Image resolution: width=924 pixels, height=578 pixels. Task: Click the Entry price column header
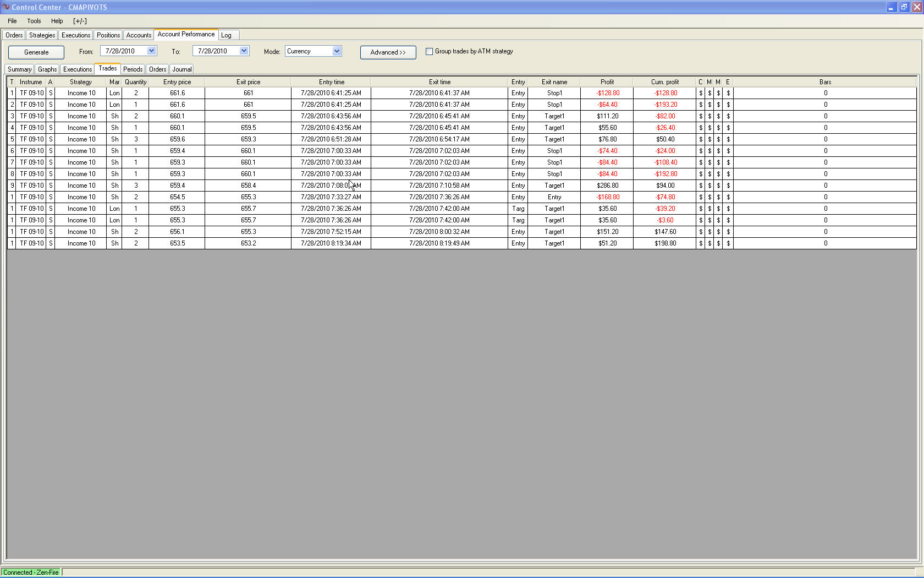click(177, 82)
